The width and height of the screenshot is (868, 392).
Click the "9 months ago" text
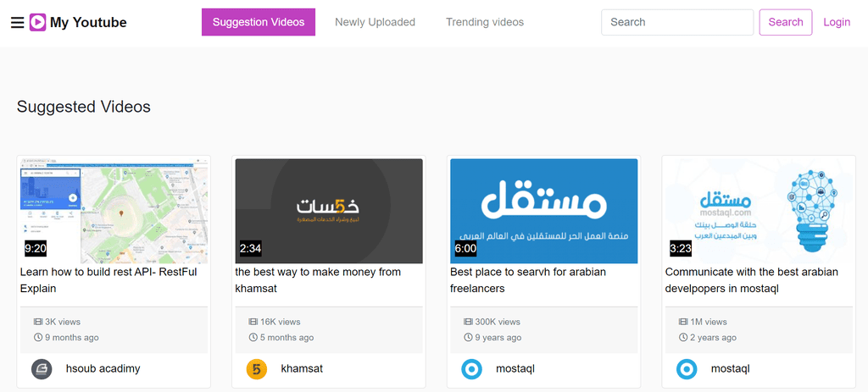[x=72, y=337]
